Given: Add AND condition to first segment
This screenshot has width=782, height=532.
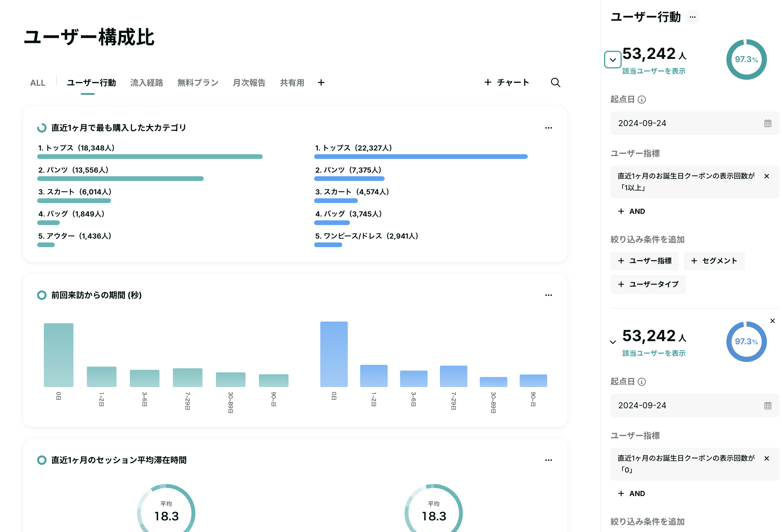Looking at the screenshot, I should 632,211.
